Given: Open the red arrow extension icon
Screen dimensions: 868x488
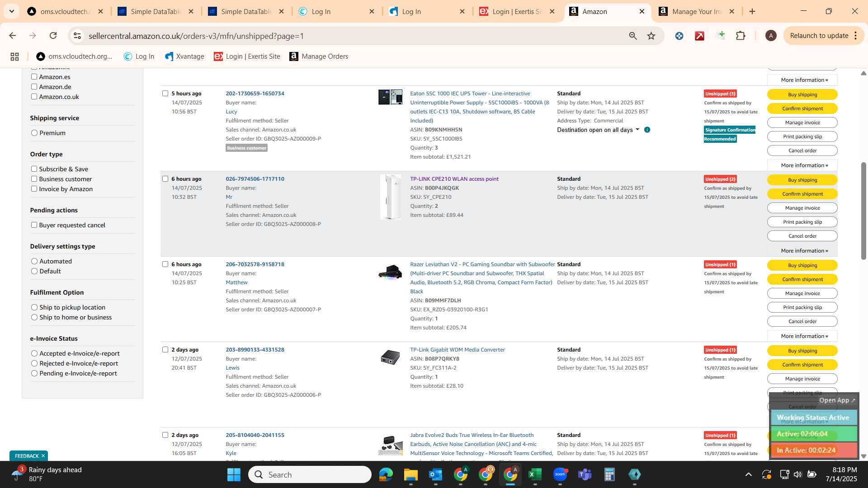Looking at the screenshot, I should click(x=699, y=36).
